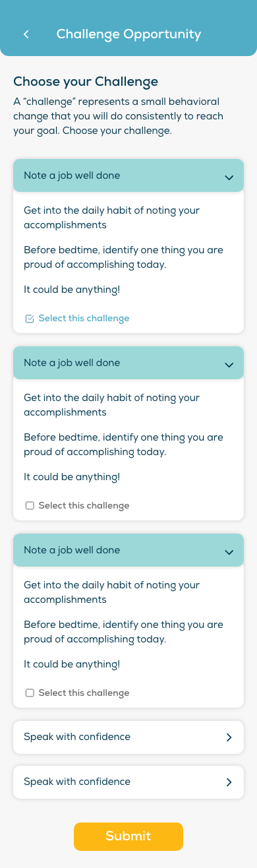Go back using the header arrow icon
The image size is (257, 868).
tap(26, 34)
